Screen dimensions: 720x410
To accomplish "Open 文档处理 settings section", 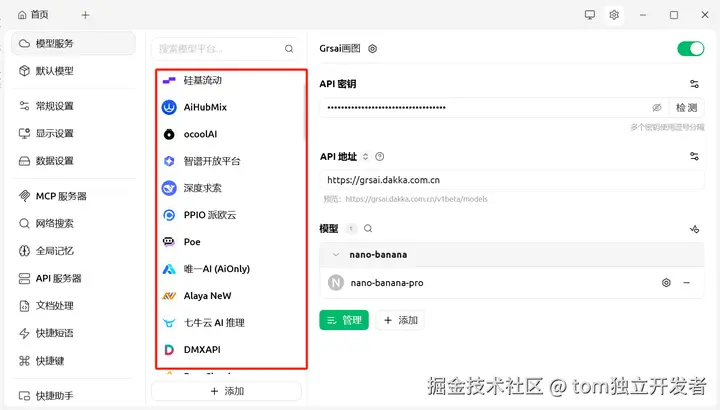I will (x=73, y=305).
